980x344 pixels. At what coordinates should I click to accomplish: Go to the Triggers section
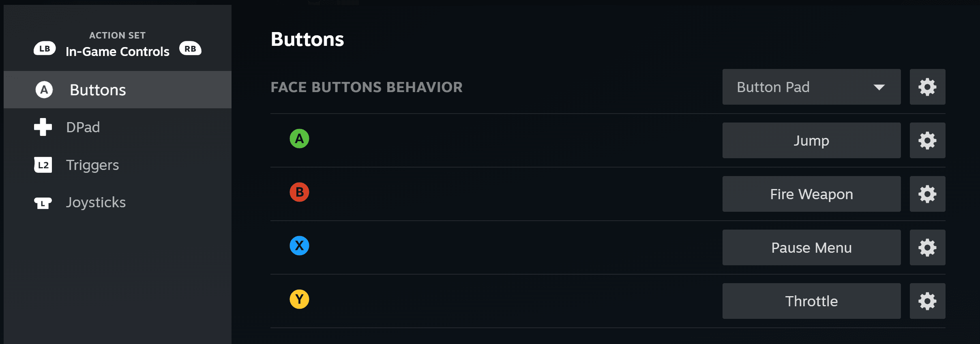tap(92, 165)
